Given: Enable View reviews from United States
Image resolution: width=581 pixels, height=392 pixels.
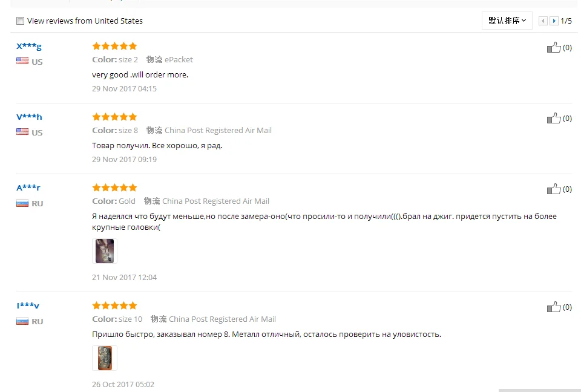Looking at the screenshot, I should coord(21,21).
